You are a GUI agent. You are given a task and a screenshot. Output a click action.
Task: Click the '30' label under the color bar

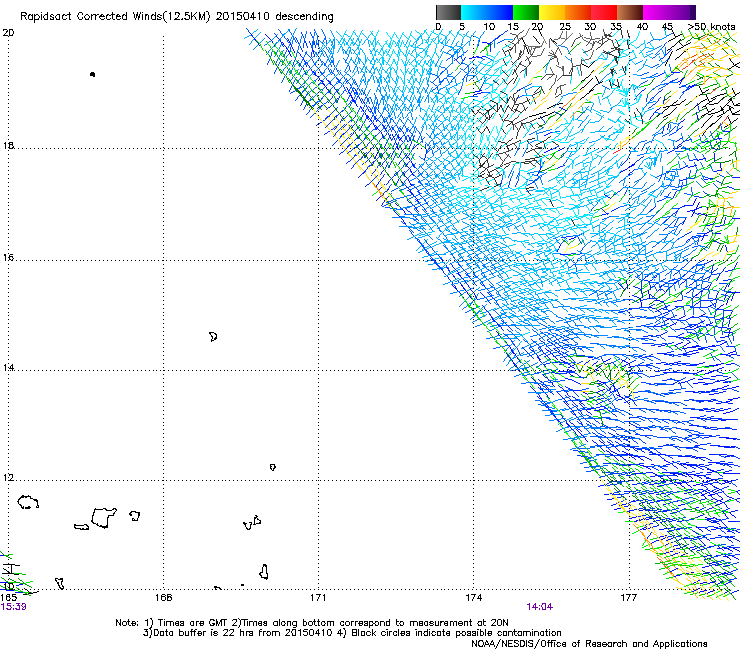tap(590, 27)
